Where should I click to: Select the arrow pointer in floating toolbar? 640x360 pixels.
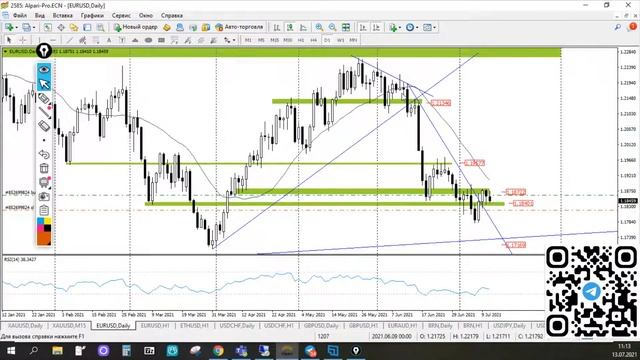click(44, 84)
